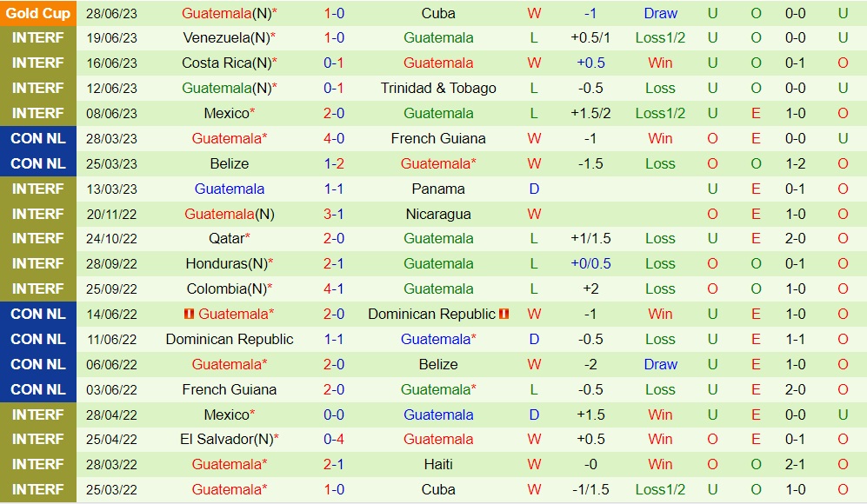Click the 1-2 score of Belize match

pos(334,163)
